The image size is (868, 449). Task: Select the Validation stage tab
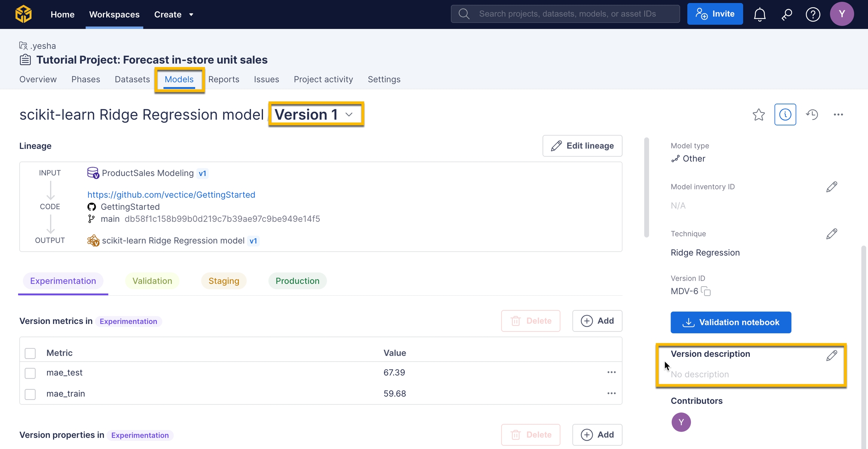152,281
